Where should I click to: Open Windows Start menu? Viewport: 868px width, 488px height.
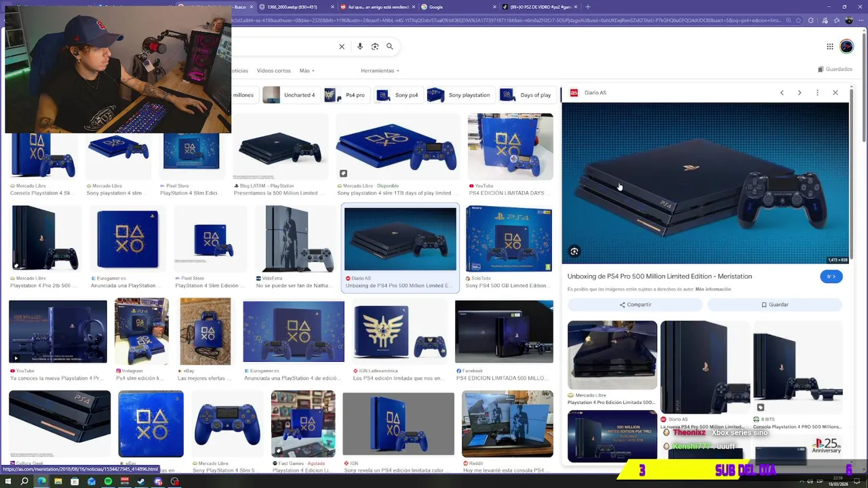tap(7, 481)
